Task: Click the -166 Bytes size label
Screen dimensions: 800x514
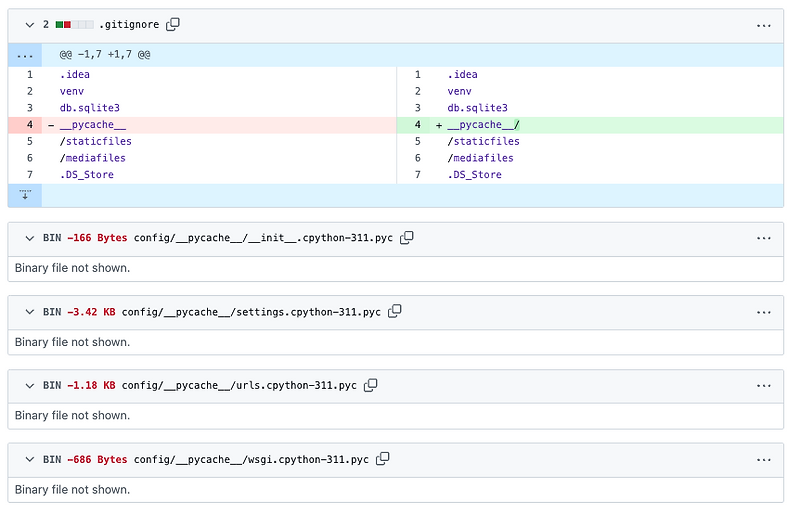Action: (97, 238)
